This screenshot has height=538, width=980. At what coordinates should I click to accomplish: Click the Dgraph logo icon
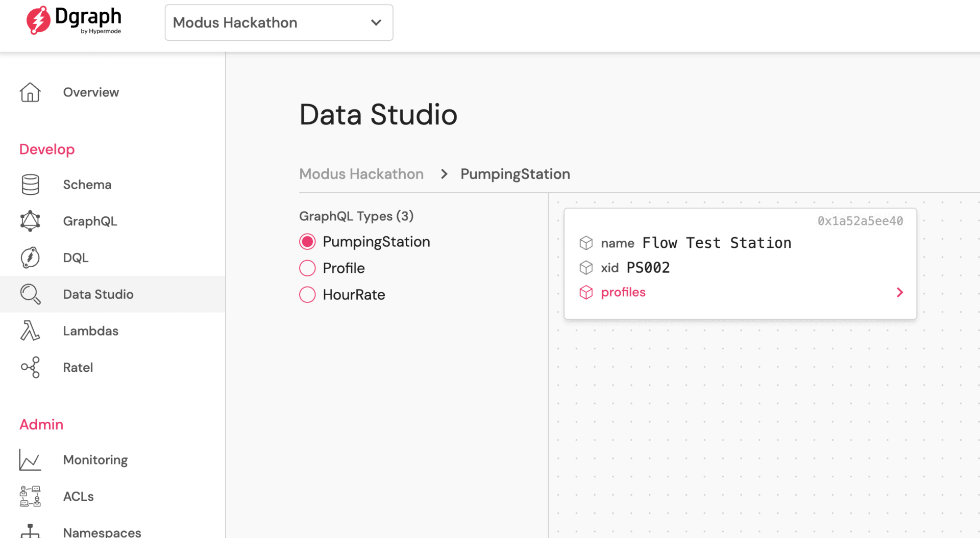pyautogui.click(x=39, y=20)
